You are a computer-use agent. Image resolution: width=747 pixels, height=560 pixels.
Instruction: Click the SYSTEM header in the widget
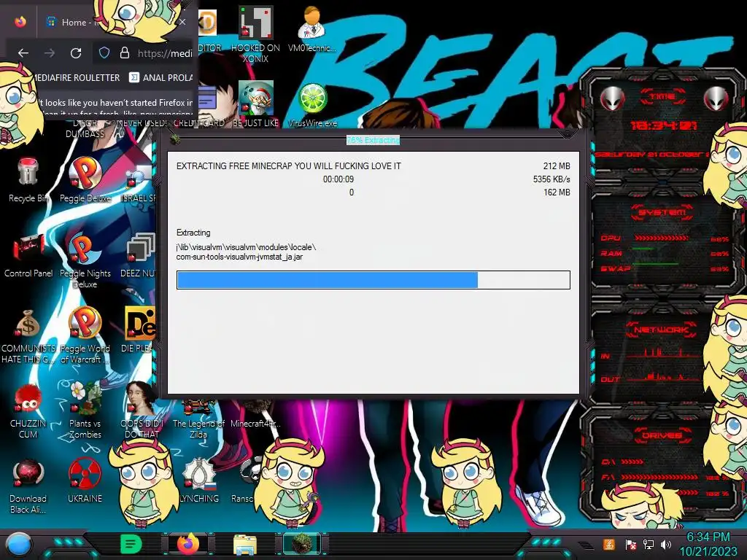point(662,212)
